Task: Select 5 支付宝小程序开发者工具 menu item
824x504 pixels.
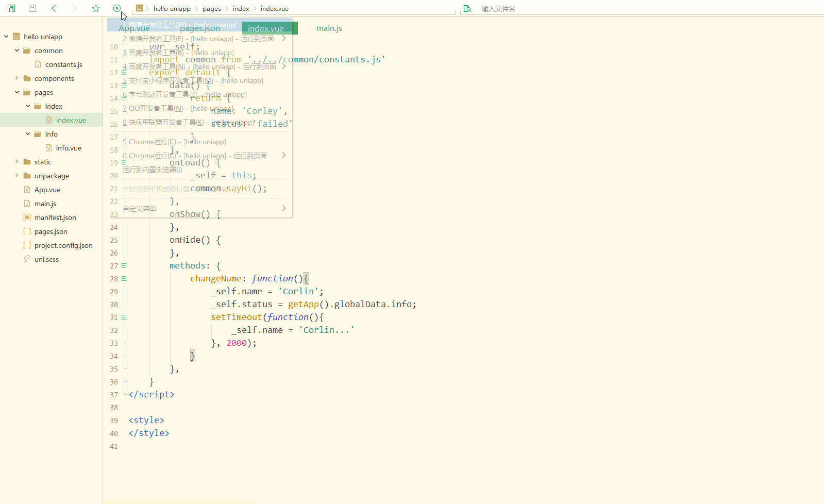Action: (199, 80)
